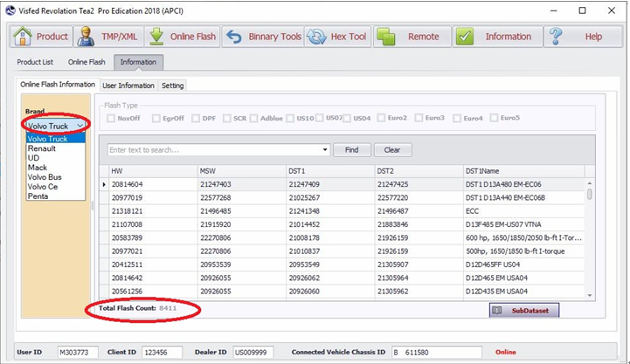Screen dimensions: 630x364
Task: Click the Product house icon
Action: pyautogui.click(x=23, y=36)
